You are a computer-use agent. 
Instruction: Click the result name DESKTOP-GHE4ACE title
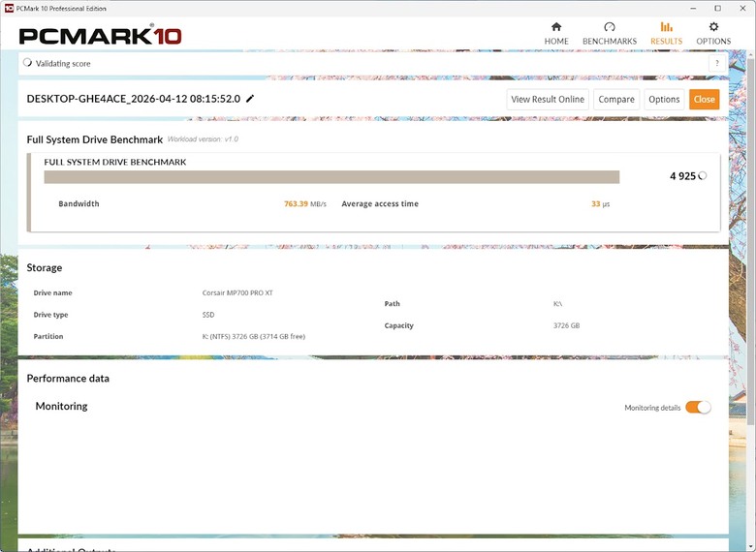tap(133, 99)
